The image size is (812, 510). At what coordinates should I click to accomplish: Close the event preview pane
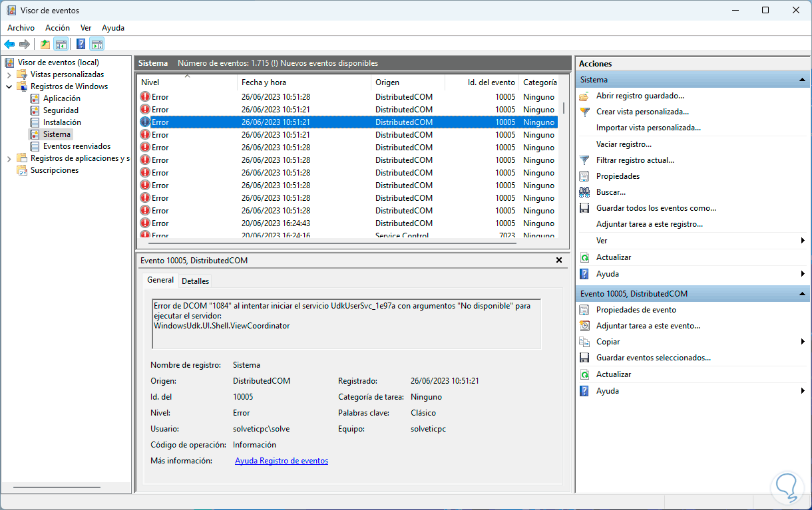tap(559, 260)
